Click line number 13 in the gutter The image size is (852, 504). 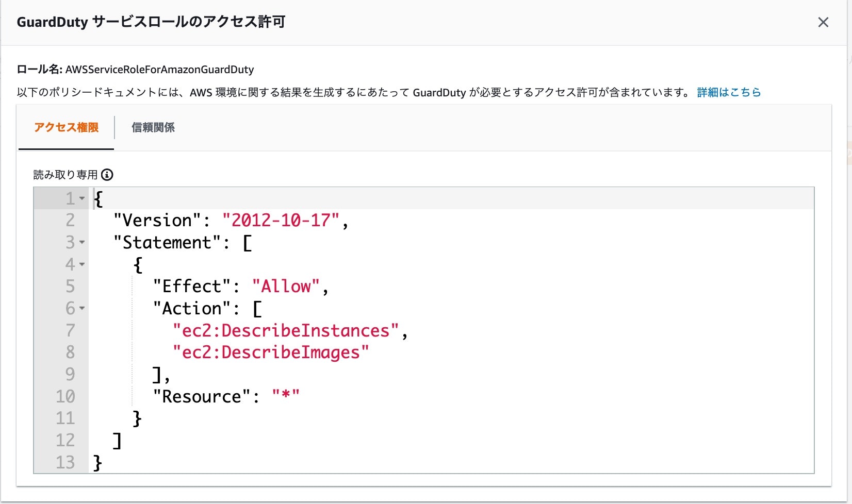[65, 463]
